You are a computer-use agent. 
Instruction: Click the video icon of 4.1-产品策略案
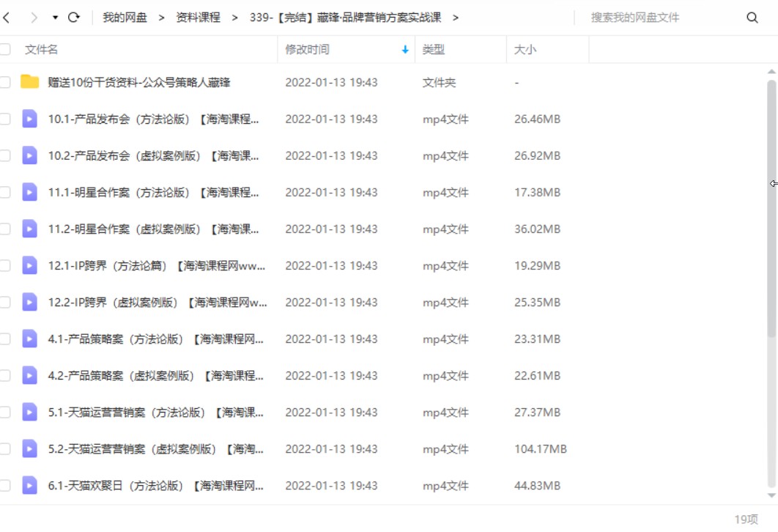30,339
